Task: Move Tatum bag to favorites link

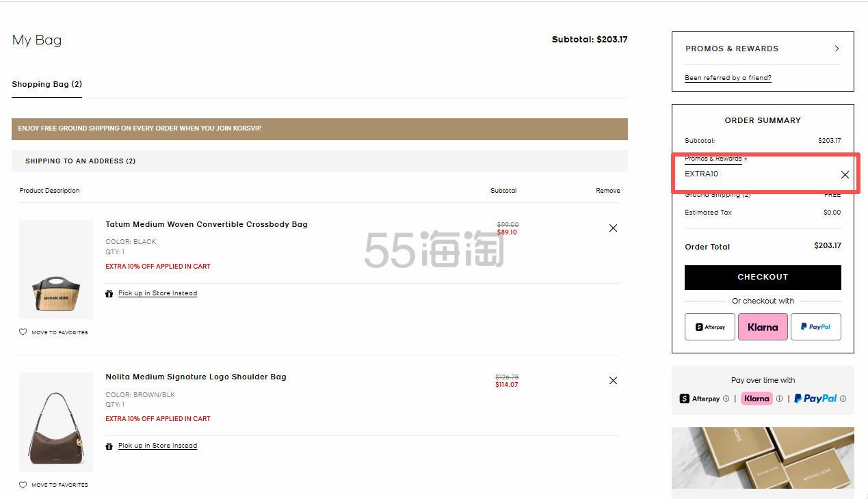Action: tap(60, 332)
